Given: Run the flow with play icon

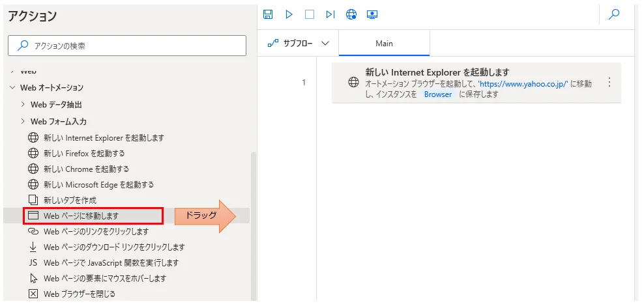Looking at the screenshot, I should 289,14.
